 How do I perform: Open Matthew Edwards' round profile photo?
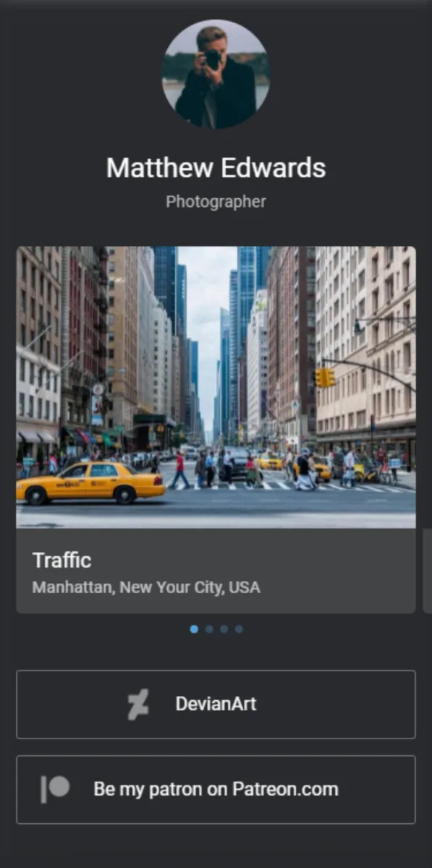216,74
